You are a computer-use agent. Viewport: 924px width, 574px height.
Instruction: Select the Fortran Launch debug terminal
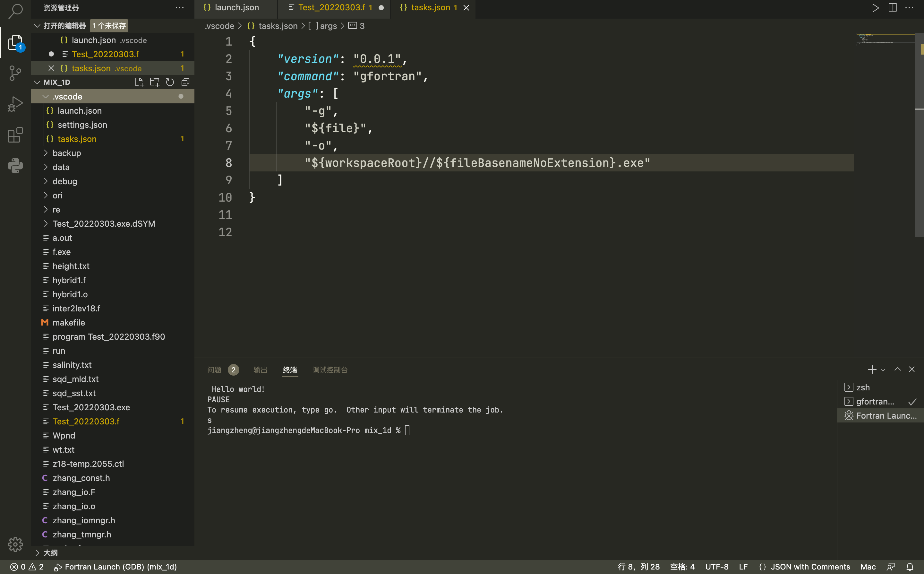[x=880, y=415]
